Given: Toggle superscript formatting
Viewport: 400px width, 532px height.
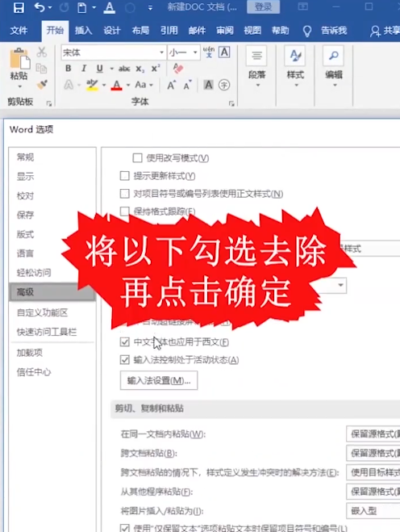Looking at the screenshot, I should pos(156,69).
